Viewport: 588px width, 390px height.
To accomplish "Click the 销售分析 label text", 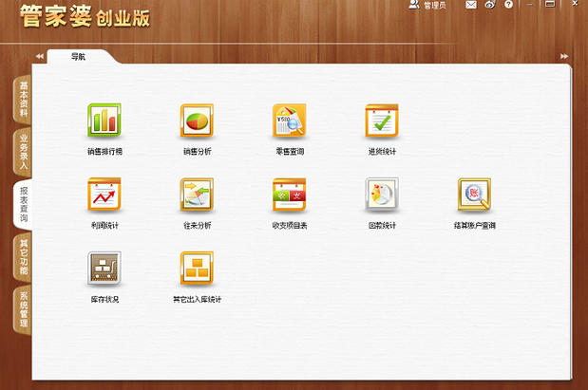I will (x=198, y=152).
